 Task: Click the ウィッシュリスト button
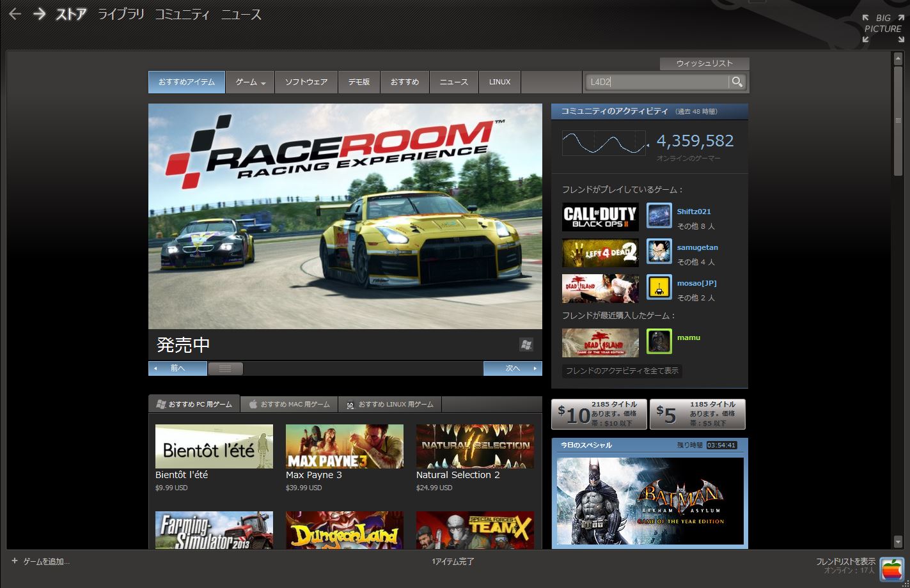(705, 63)
